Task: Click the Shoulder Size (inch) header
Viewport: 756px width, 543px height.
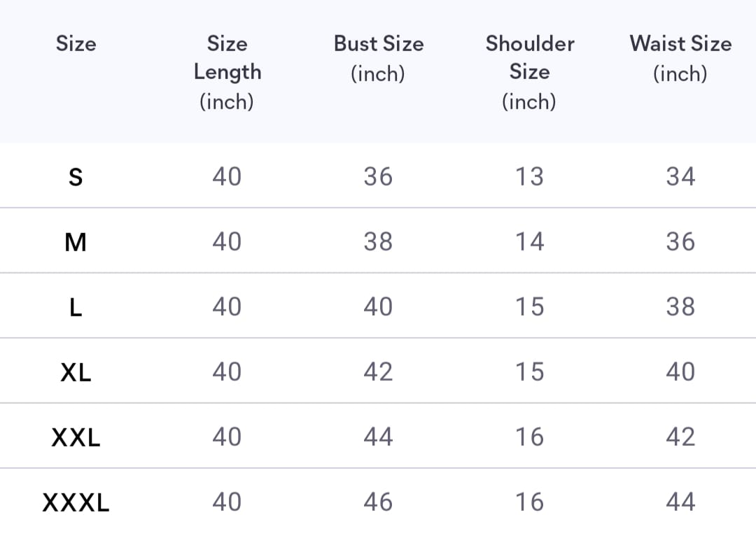Action: click(529, 72)
